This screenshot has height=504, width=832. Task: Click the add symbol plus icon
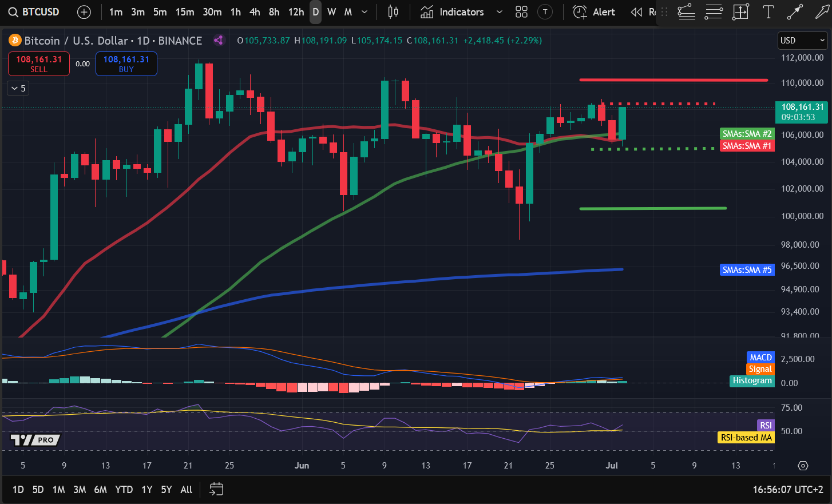(84, 12)
